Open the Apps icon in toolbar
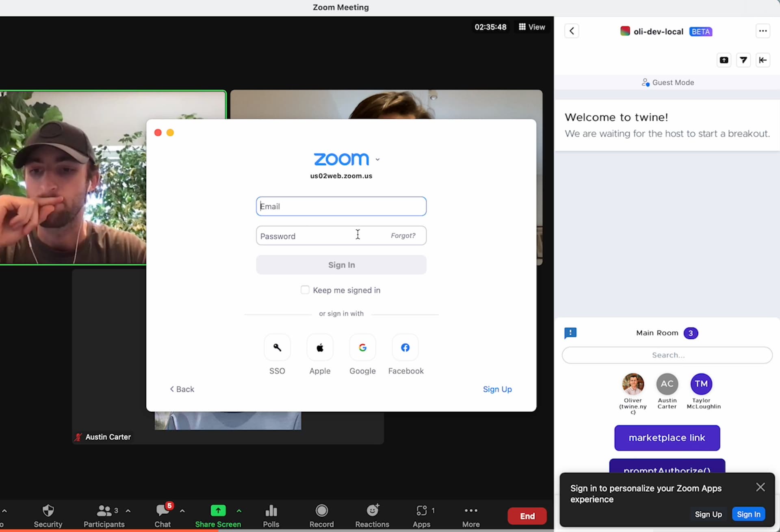 coord(422,510)
